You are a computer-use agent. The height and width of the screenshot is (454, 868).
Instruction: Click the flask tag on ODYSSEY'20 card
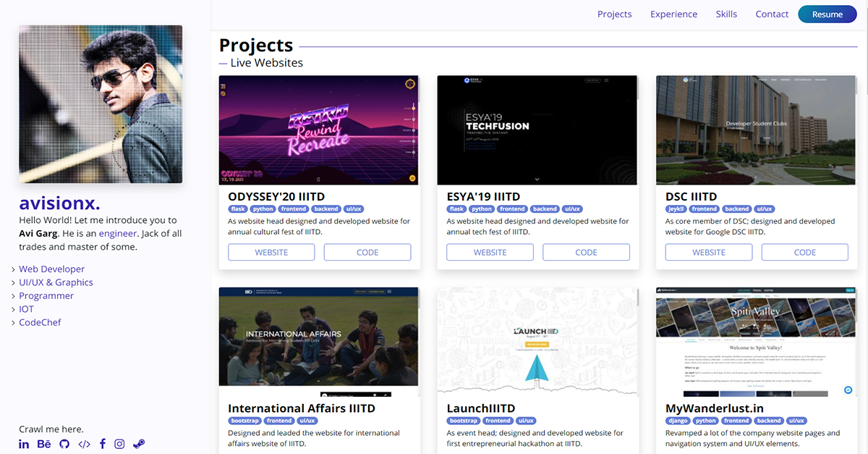(x=238, y=209)
